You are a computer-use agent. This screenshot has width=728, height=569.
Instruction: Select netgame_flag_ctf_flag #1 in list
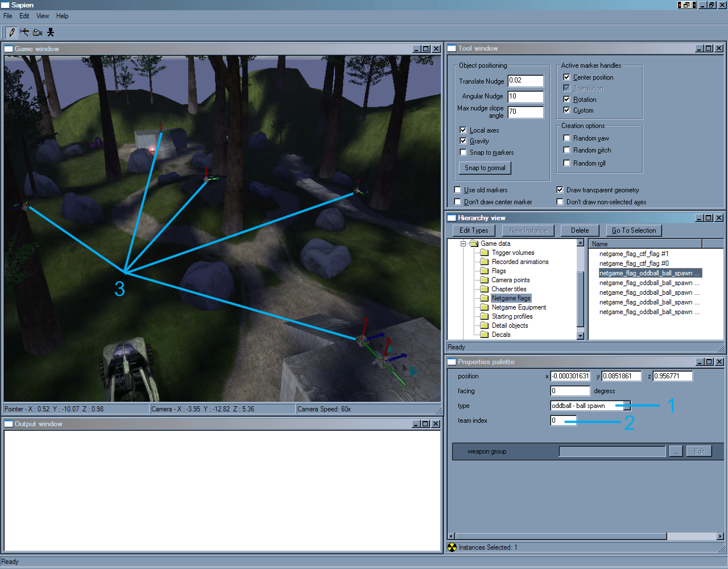634,254
